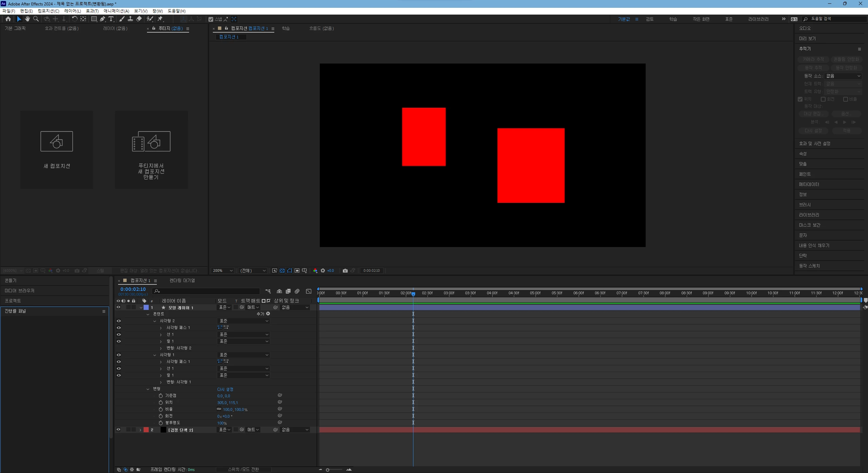The height and width of the screenshot is (473, 868).
Task: Select the Pen tool
Action: coord(103,19)
